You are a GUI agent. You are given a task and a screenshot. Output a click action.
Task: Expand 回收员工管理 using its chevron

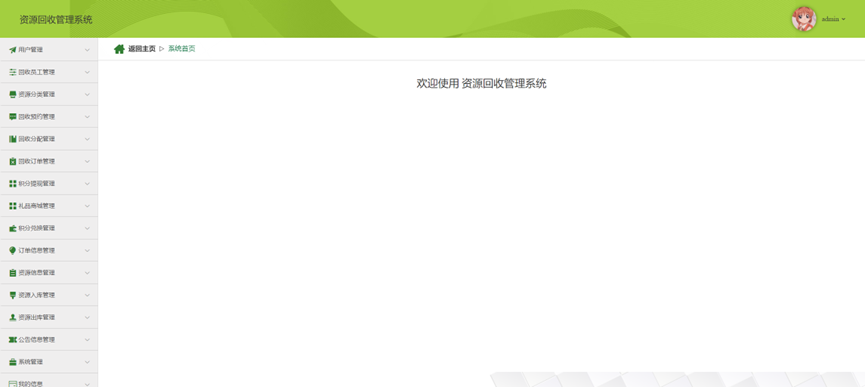[87, 72]
